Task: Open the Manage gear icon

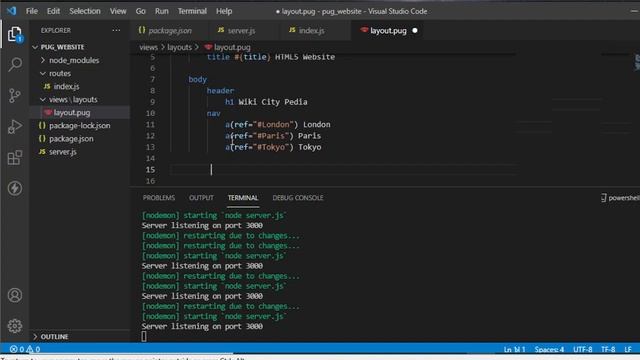Action: point(15,326)
